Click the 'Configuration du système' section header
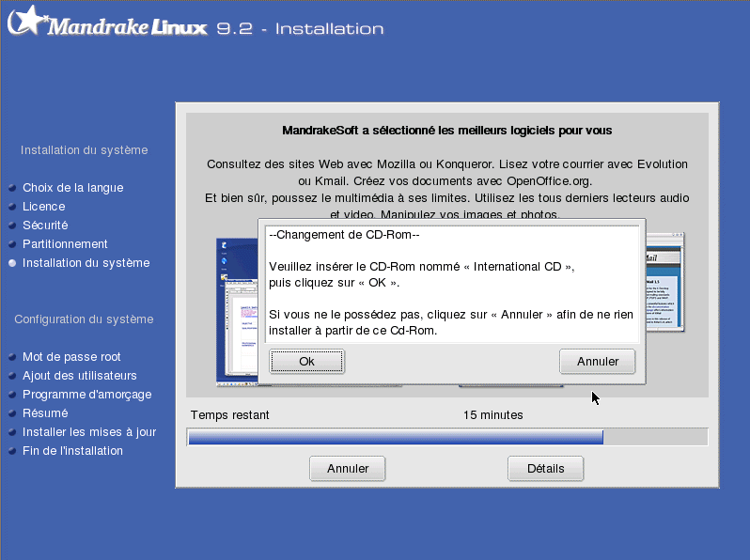Image resolution: width=750 pixels, height=560 pixels. click(84, 319)
